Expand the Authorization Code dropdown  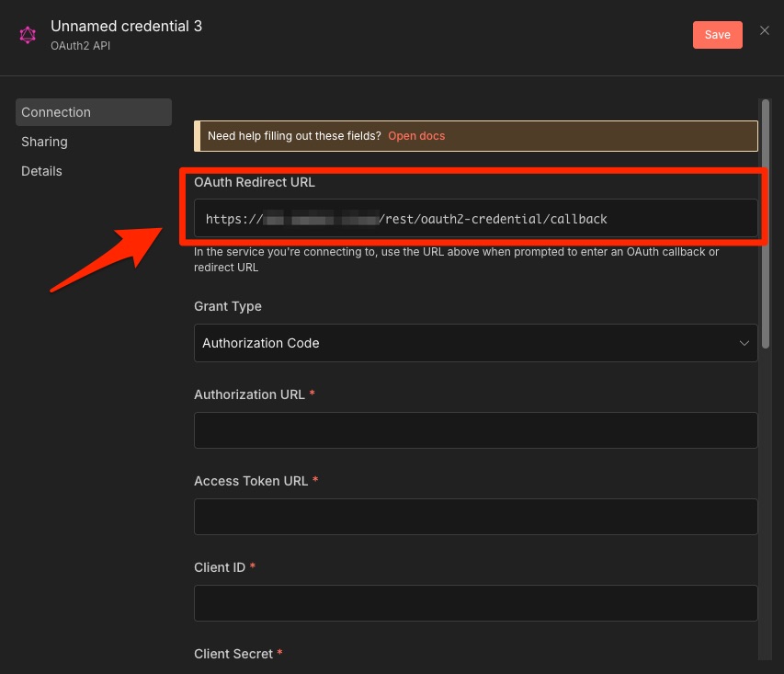point(475,343)
